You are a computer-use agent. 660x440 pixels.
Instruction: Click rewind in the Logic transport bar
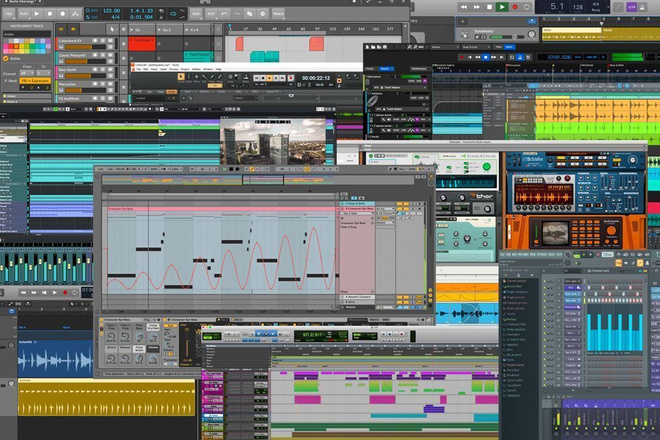point(24,292)
